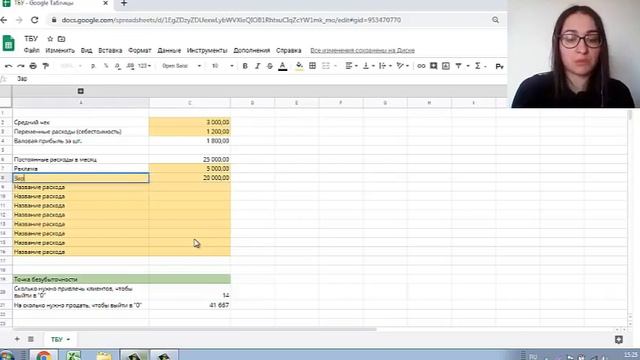Viewport: 640px width, 360px height.
Task: Open the functions sigma menu
Action: pyautogui.click(x=478, y=66)
